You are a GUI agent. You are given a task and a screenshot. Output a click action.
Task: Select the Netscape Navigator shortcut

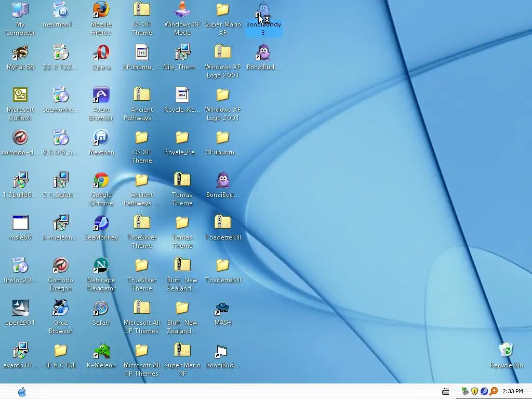point(101,265)
